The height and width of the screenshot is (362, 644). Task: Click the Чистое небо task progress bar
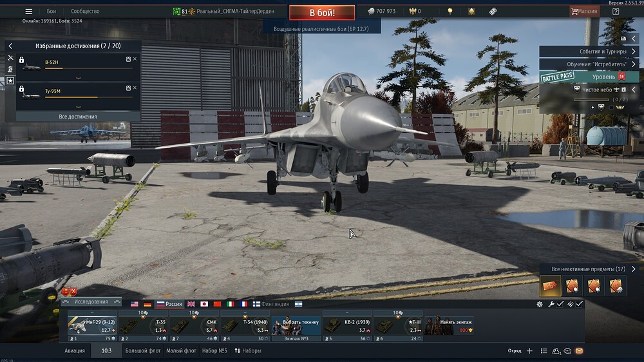(591, 99)
